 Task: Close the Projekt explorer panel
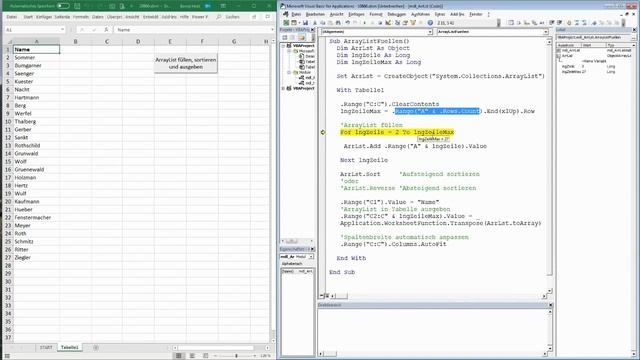[313, 30]
